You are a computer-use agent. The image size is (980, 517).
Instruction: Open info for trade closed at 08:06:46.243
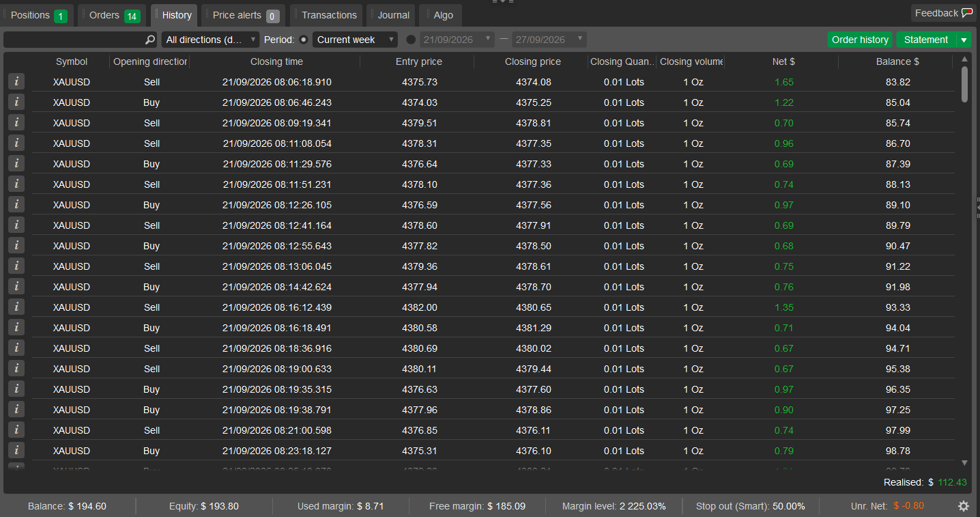pyautogui.click(x=16, y=102)
